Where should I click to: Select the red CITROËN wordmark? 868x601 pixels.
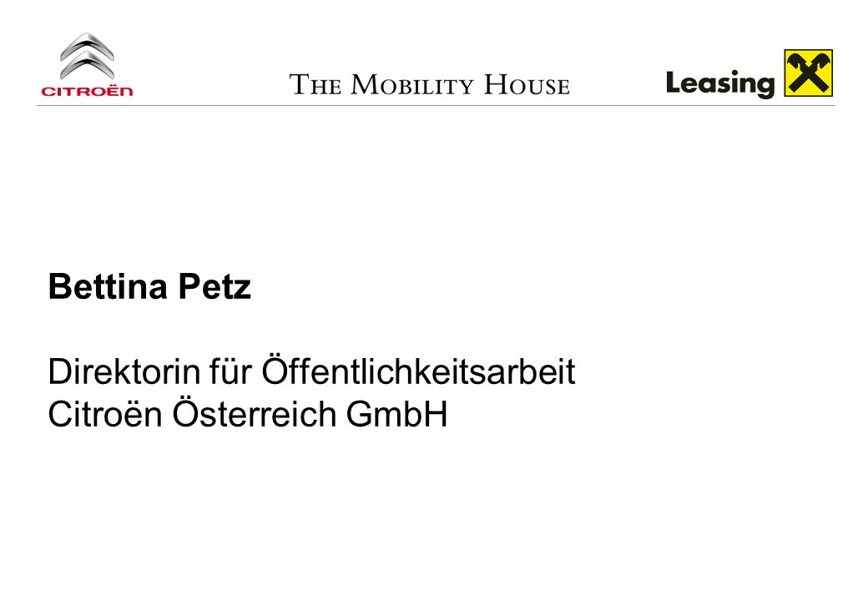(87, 91)
